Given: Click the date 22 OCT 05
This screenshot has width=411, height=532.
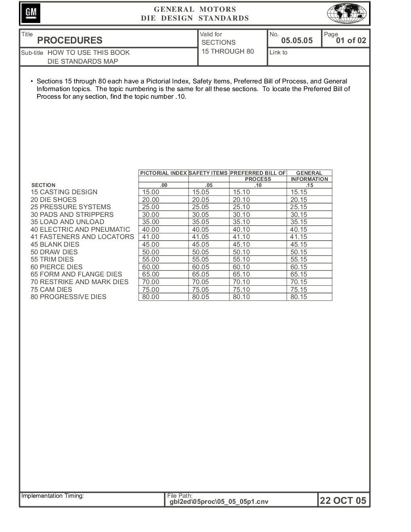Looking at the screenshot, I should pyautogui.click(x=343, y=501).
